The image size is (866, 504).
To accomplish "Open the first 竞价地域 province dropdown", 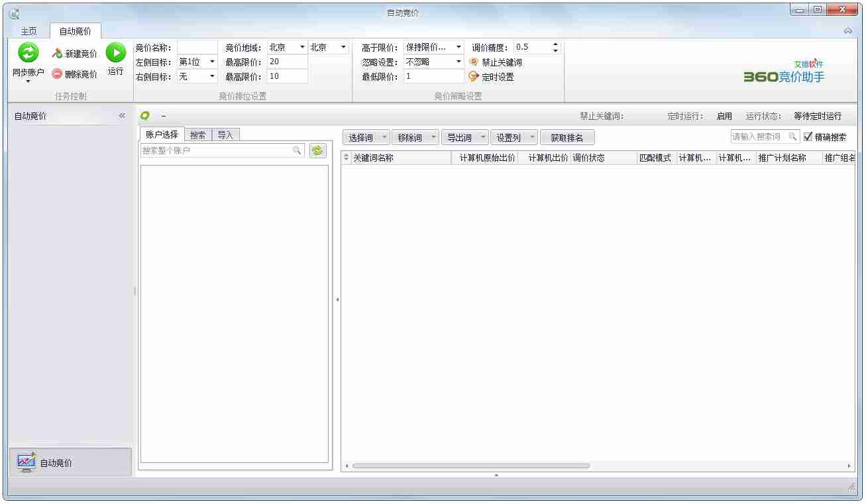I will [302, 48].
